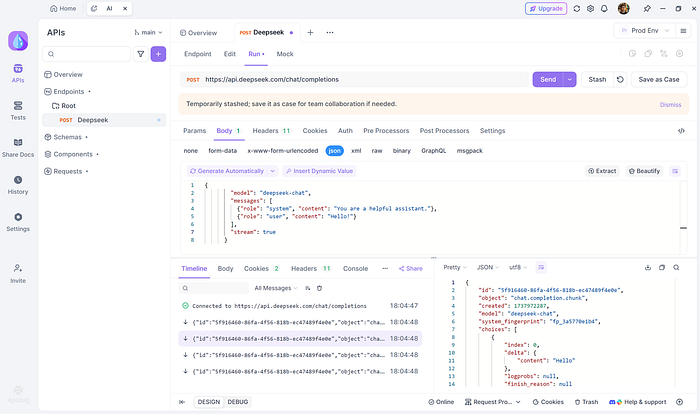Viewport: 700px width, 414px height.
Task: Switch to DEBUG mode
Action: coord(238,402)
